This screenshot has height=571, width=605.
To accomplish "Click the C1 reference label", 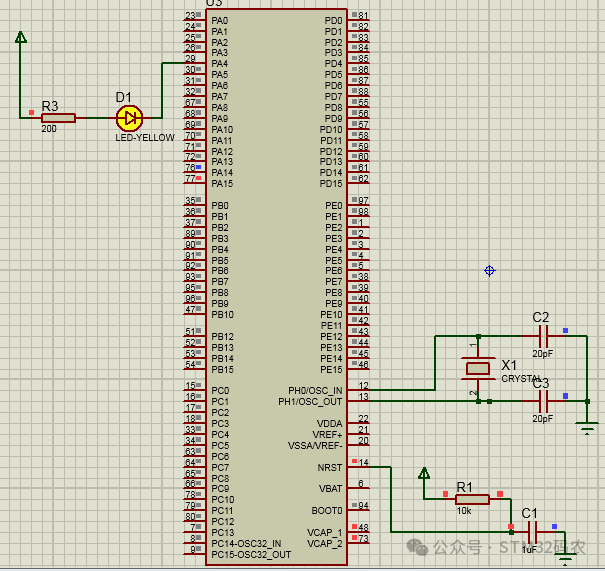I will (x=529, y=514).
